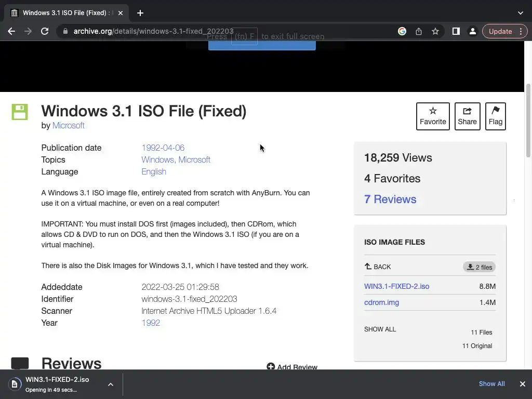Click Show All downloads
The width and height of the screenshot is (532, 399).
[x=491, y=384]
